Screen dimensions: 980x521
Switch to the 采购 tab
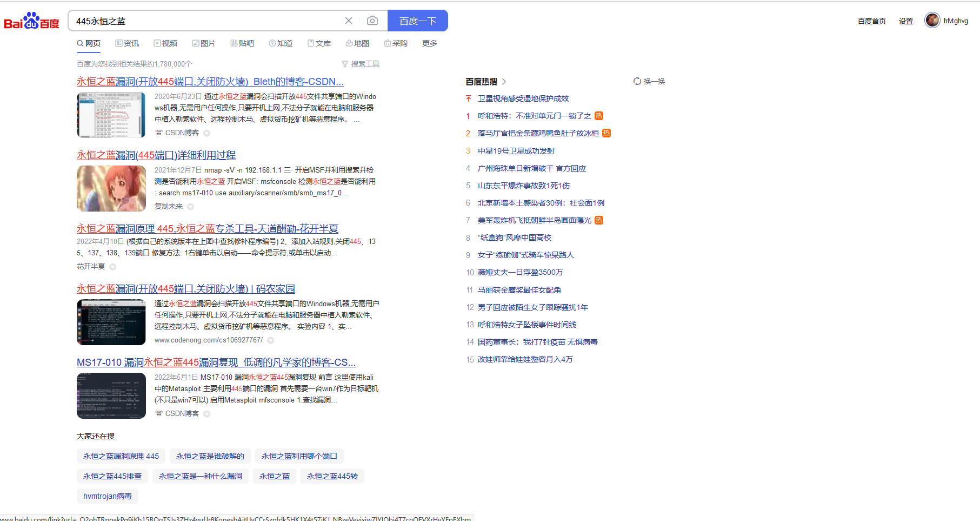click(396, 43)
